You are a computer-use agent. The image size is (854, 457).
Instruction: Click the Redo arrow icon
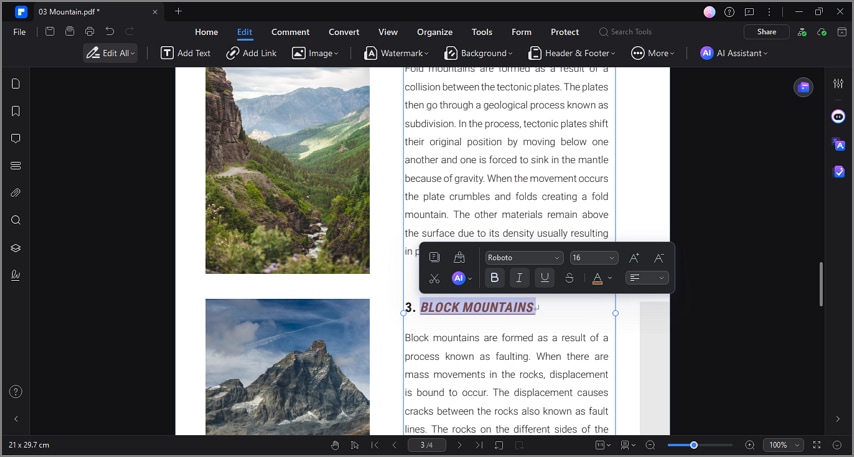[129, 32]
